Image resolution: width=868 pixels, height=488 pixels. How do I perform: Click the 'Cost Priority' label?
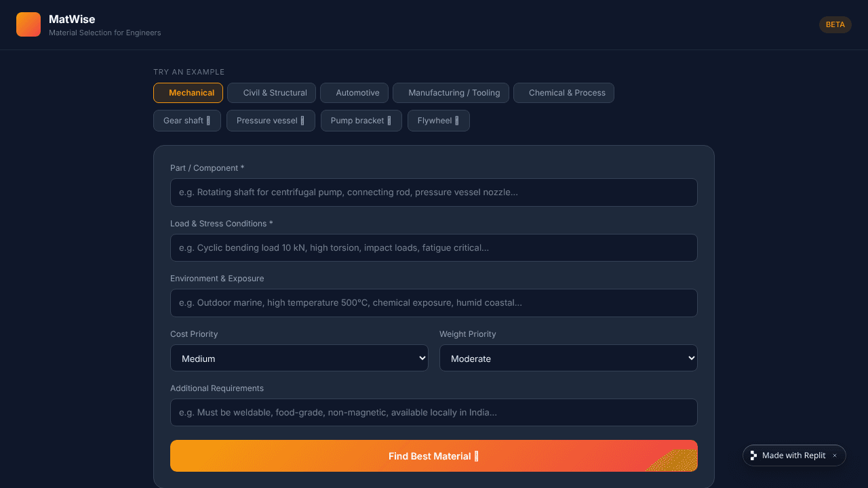tap(194, 334)
